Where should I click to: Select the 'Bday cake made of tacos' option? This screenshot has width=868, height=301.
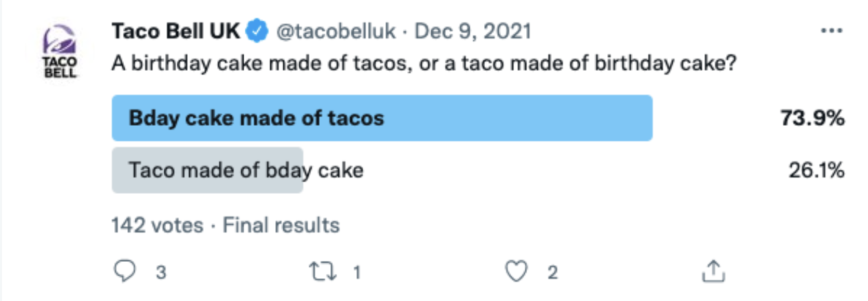coord(382,118)
